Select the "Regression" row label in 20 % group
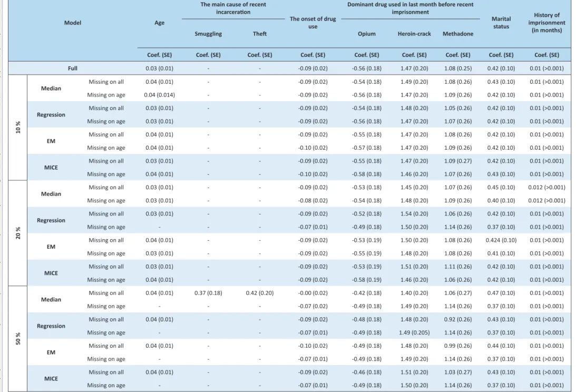The image size is (576, 392). coord(51,220)
